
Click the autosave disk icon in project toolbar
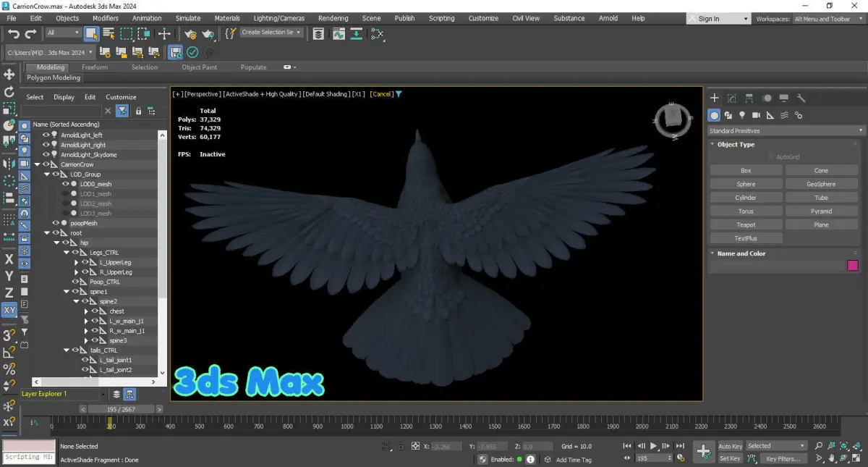click(x=176, y=52)
